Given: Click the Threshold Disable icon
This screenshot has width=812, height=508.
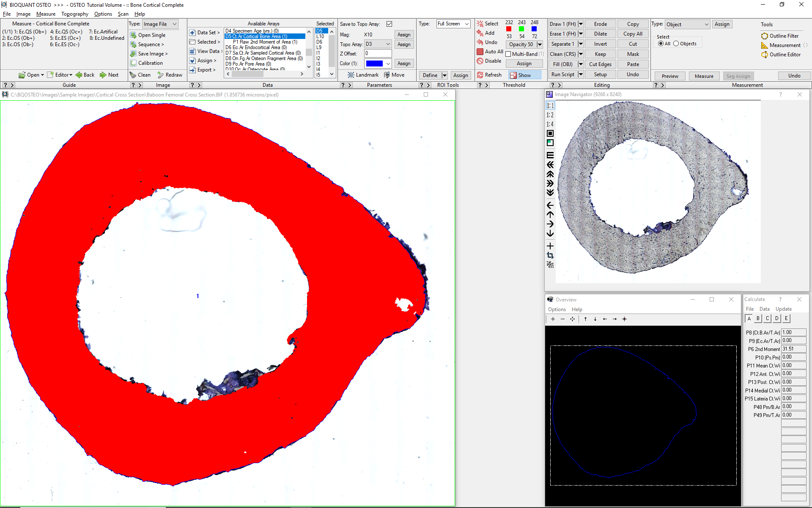Looking at the screenshot, I should [x=480, y=61].
